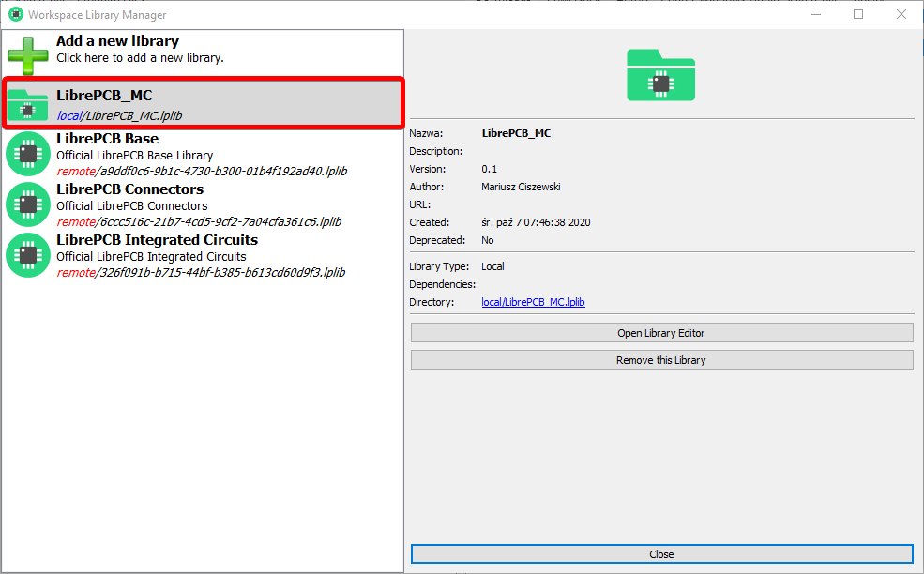Viewport: 924px width, 574px height.
Task: Maximize the Workspace Library Manager window
Action: point(858,14)
